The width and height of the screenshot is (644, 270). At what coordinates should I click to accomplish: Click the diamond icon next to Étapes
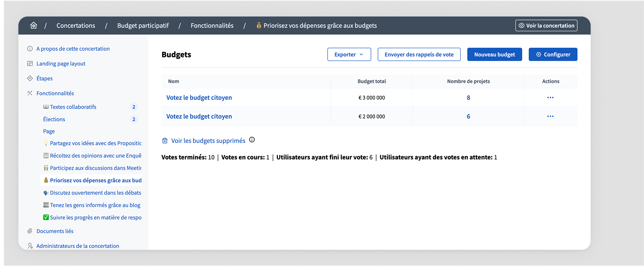click(x=30, y=78)
